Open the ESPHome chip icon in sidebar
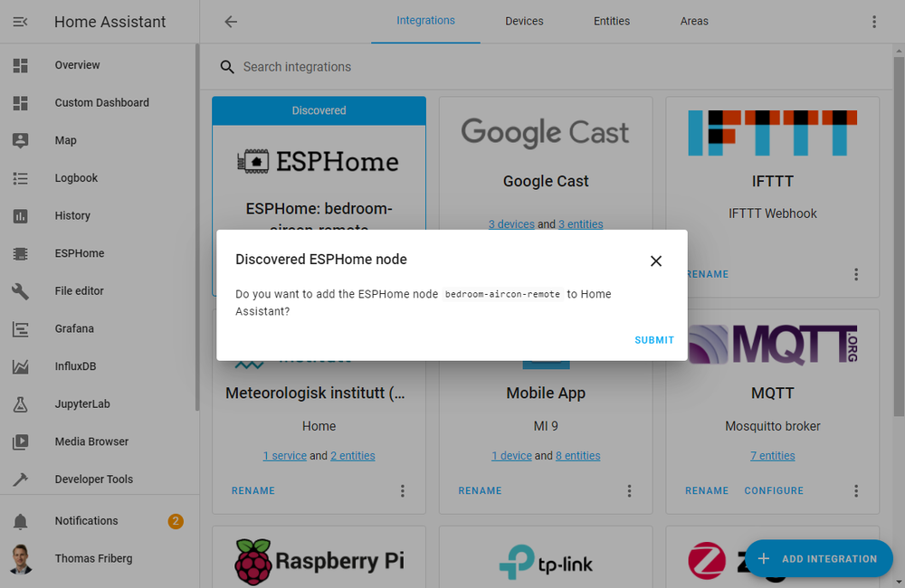The height and width of the screenshot is (588, 905). [x=20, y=253]
